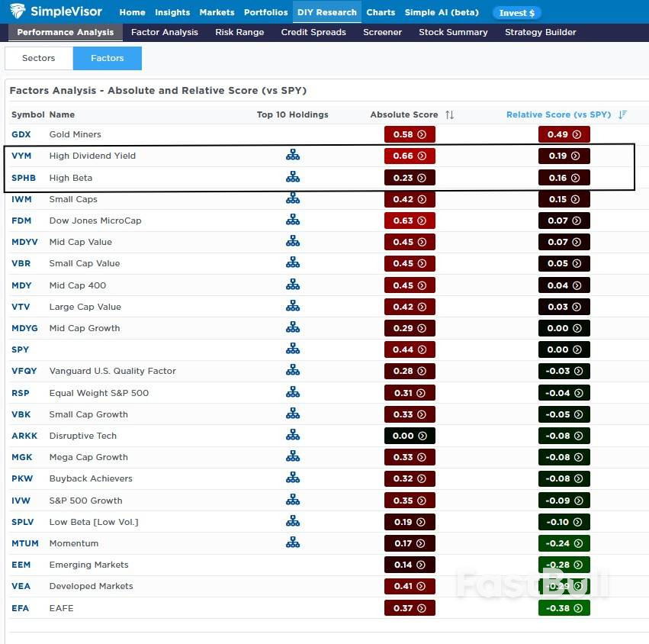
Task: Switch to the Sectors tab
Action: 37,58
